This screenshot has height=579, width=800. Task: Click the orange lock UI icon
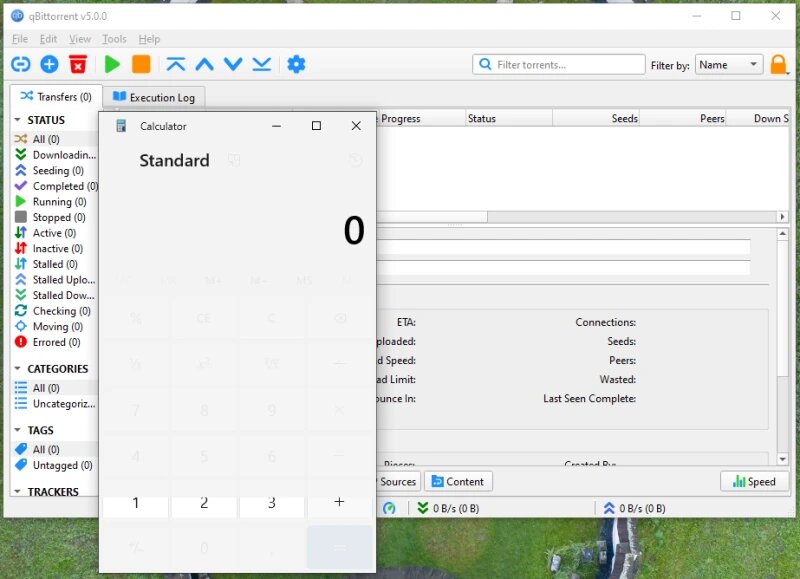click(778, 65)
